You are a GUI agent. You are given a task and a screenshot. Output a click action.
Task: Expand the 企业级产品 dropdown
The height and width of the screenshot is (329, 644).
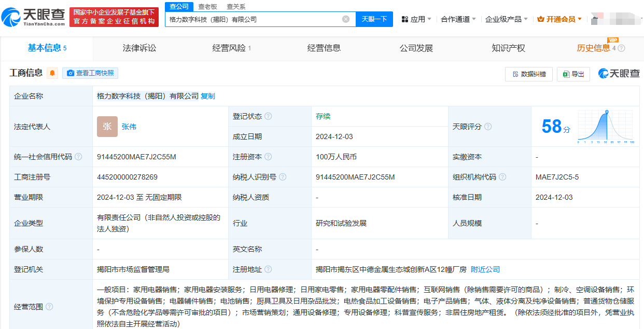click(507, 19)
